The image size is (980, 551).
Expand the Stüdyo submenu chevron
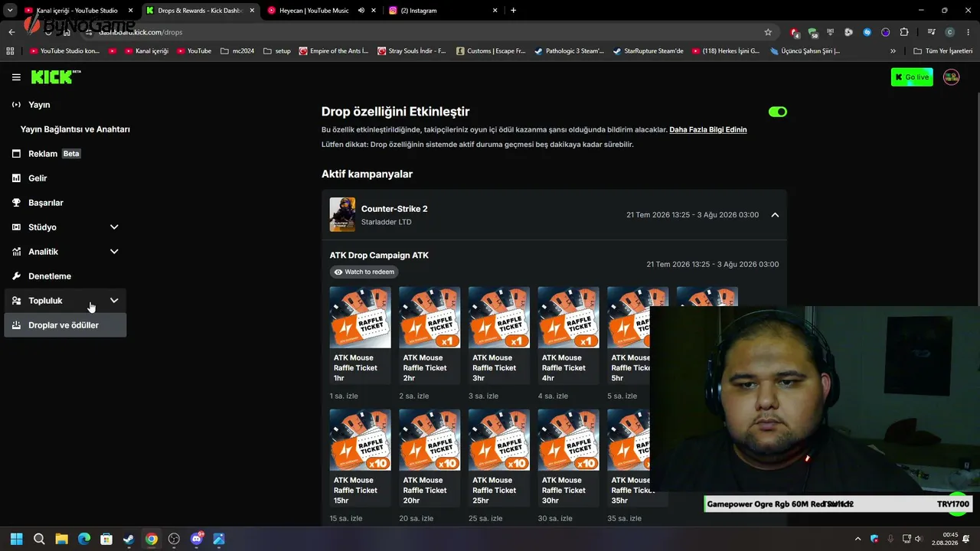click(x=114, y=227)
